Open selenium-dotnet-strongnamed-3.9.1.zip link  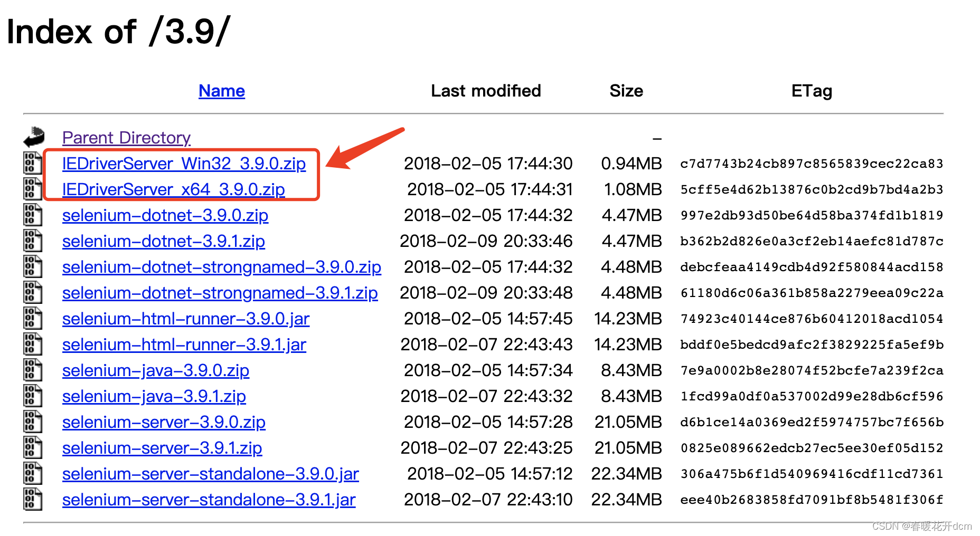[220, 293]
